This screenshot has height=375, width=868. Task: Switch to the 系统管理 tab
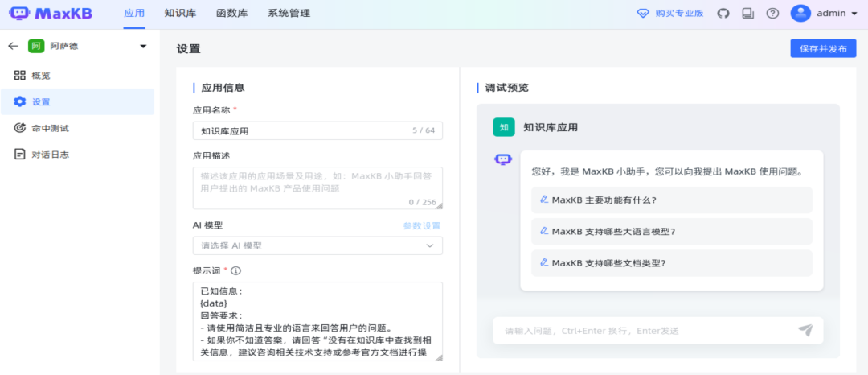coord(289,14)
